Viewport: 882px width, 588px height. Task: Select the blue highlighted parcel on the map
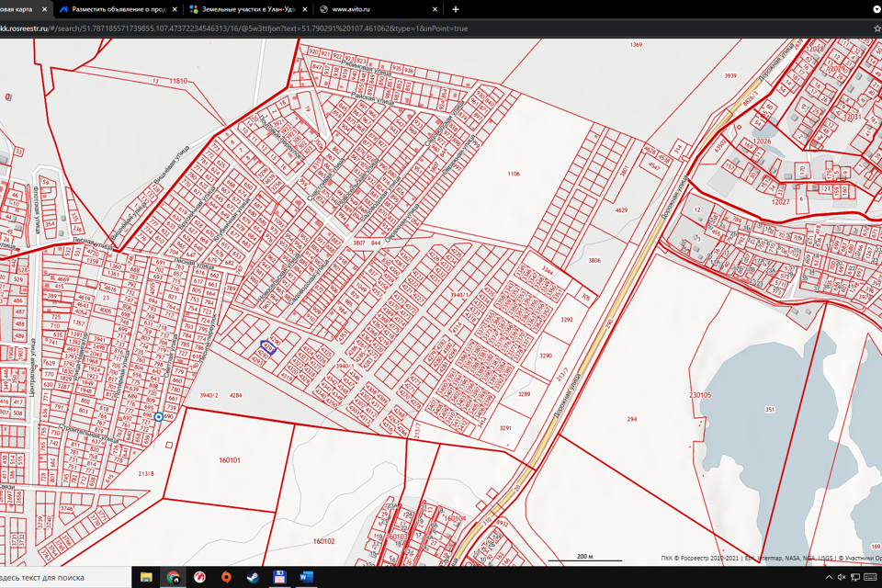[268, 346]
